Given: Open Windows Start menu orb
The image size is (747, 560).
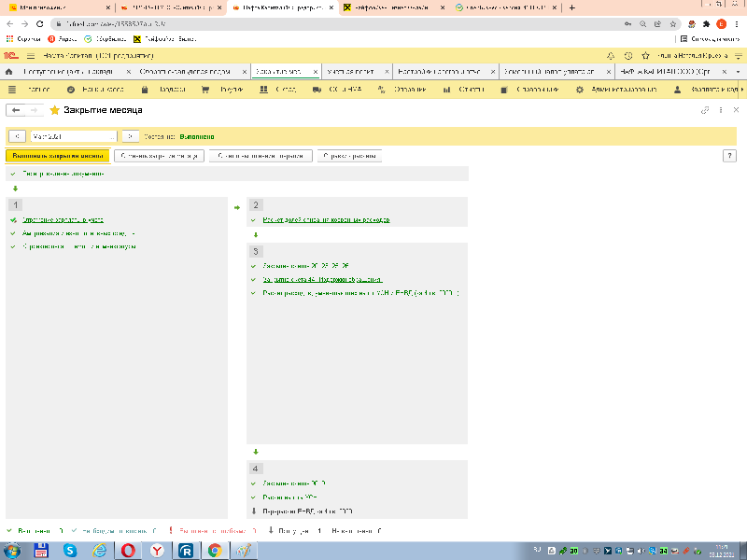Looking at the screenshot, I should [x=12, y=551].
